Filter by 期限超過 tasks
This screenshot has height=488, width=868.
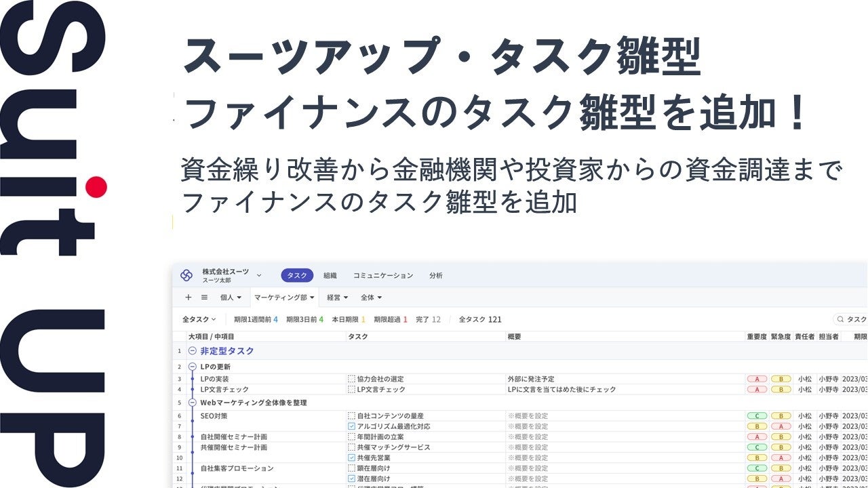pyautogui.click(x=391, y=319)
